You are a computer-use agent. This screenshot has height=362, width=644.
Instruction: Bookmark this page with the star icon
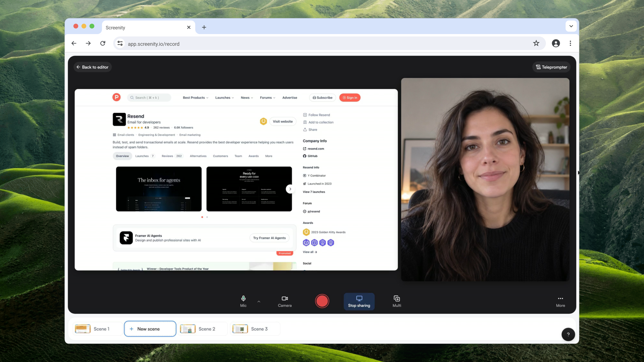[x=536, y=43]
